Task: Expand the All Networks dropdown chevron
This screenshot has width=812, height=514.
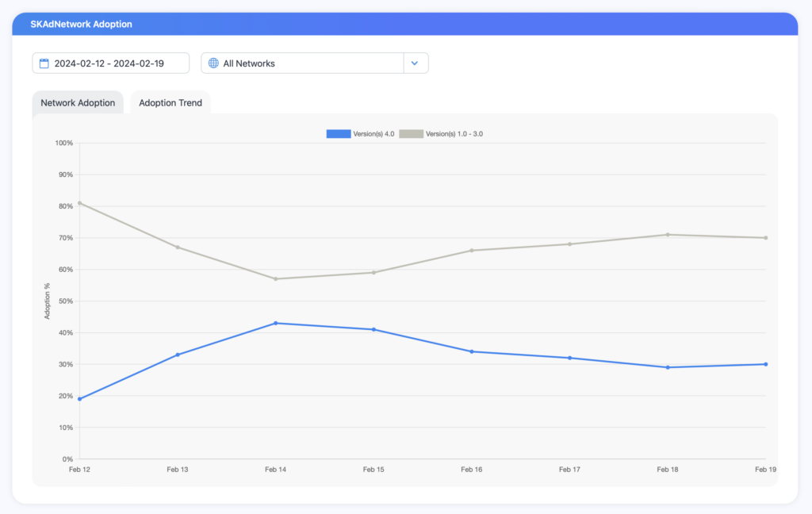Action: (x=415, y=63)
